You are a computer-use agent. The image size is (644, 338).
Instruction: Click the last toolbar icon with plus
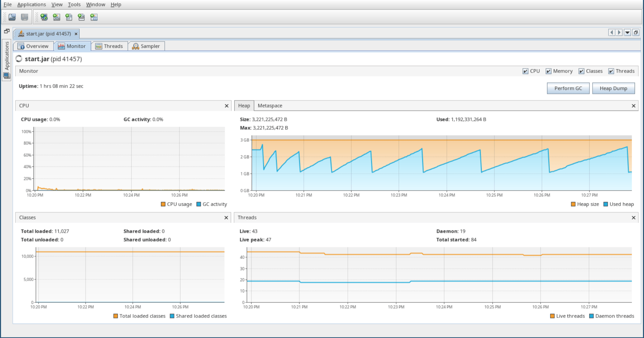[x=94, y=17]
